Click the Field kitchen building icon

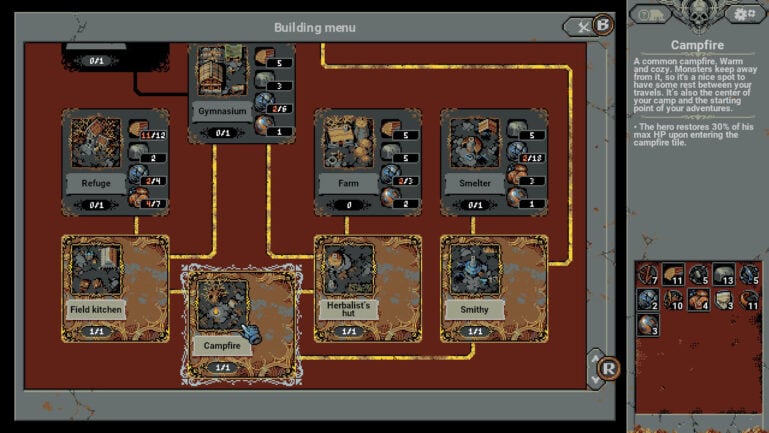pos(95,270)
